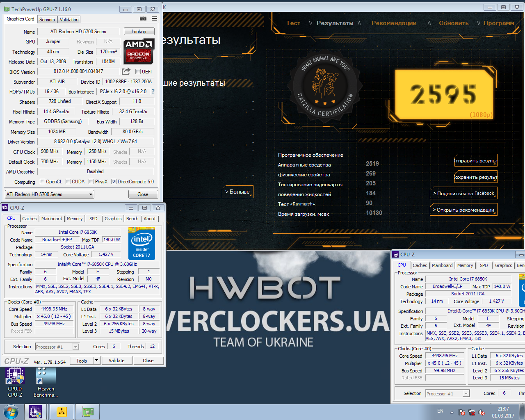Click the taskbar clock showing 21:07
This screenshot has height=420, width=525.
click(503, 412)
